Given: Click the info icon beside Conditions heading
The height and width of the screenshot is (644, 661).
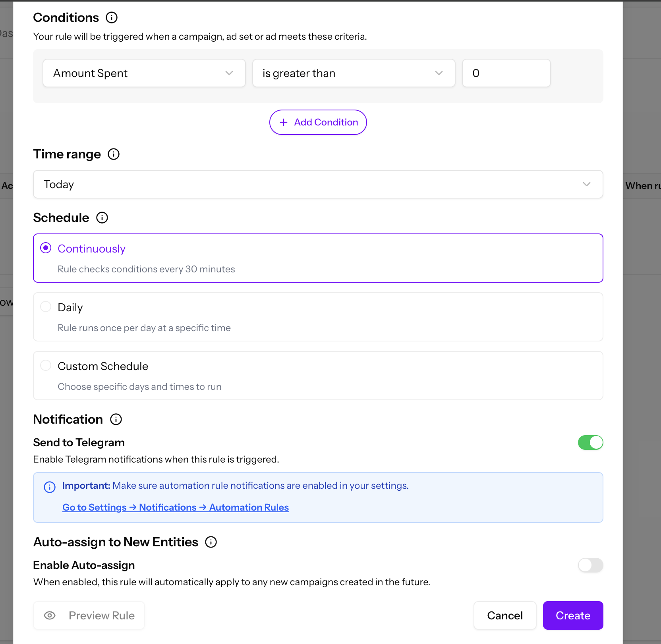Looking at the screenshot, I should click(112, 17).
